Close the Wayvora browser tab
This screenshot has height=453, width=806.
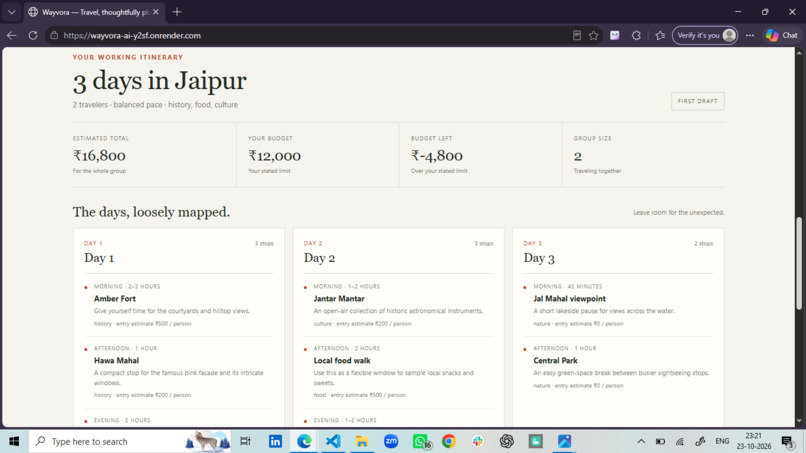(x=156, y=12)
